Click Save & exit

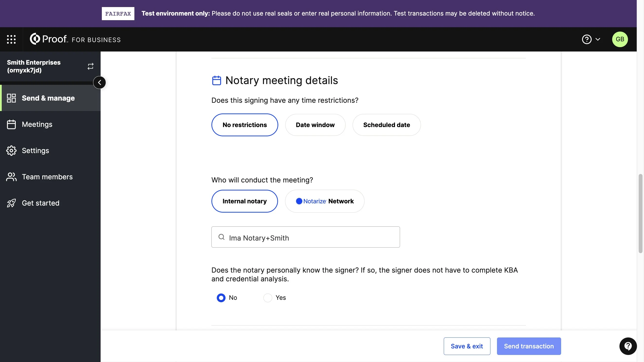tap(467, 346)
